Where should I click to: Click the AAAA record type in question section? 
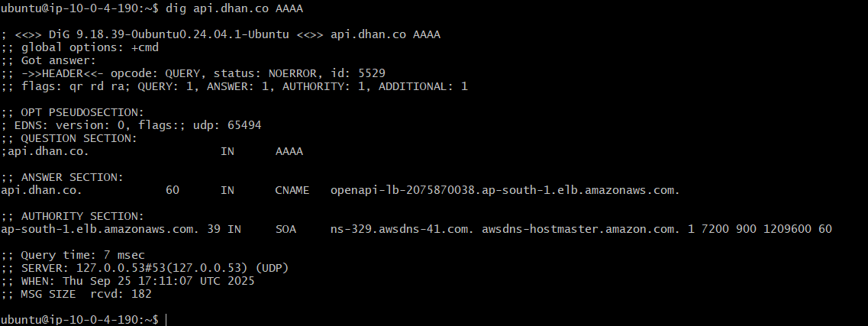(289, 151)
